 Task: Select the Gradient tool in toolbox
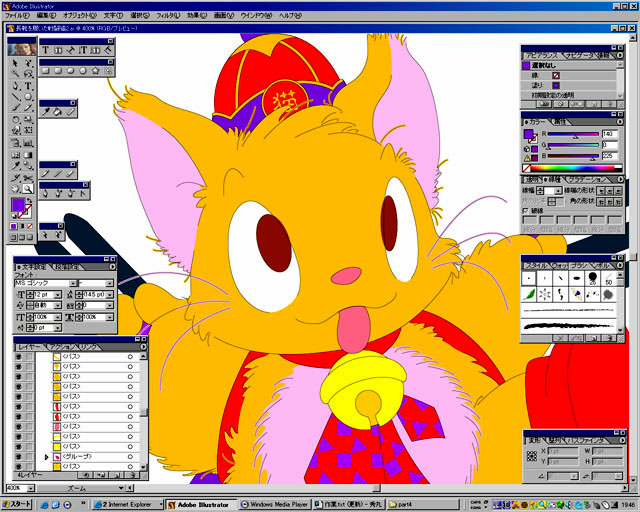click(x=28, y=155)
